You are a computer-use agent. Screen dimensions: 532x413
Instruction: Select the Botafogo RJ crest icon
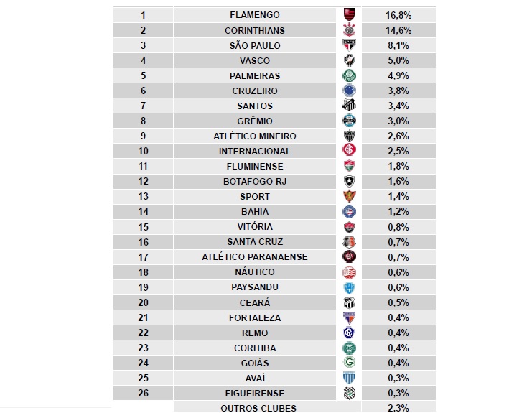[x=350, y=181]
